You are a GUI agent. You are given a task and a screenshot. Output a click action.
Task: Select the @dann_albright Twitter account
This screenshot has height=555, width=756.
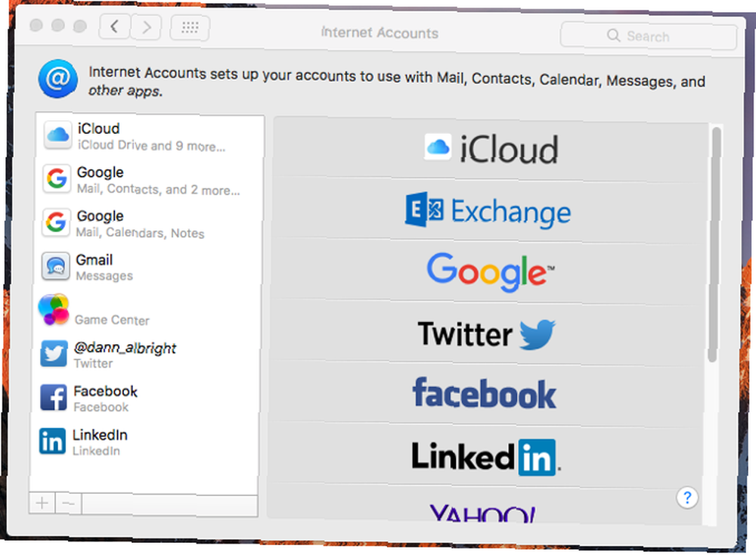pyautogui.click(x=145, y=355)
